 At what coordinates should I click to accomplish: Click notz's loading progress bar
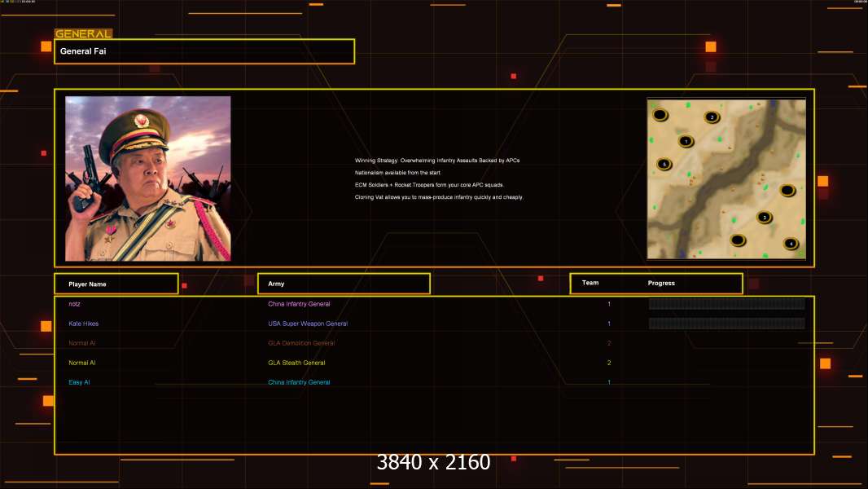(727, 303)
